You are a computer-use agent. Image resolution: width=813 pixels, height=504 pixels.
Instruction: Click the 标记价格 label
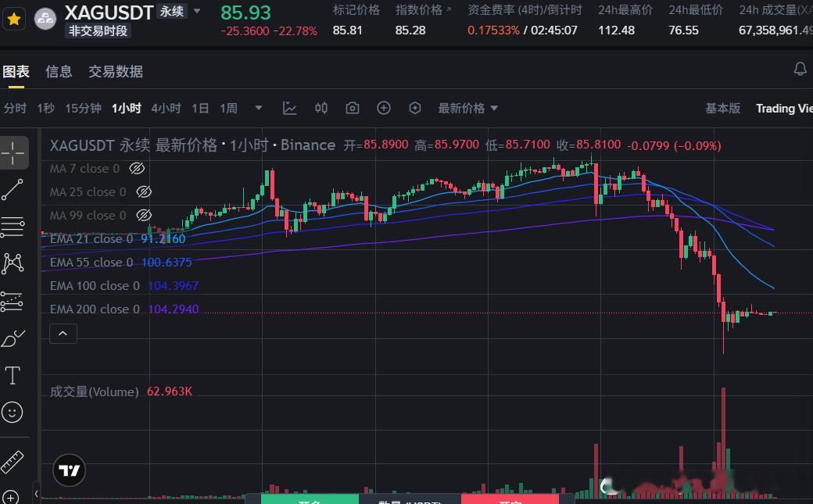(x=356, y=10)
